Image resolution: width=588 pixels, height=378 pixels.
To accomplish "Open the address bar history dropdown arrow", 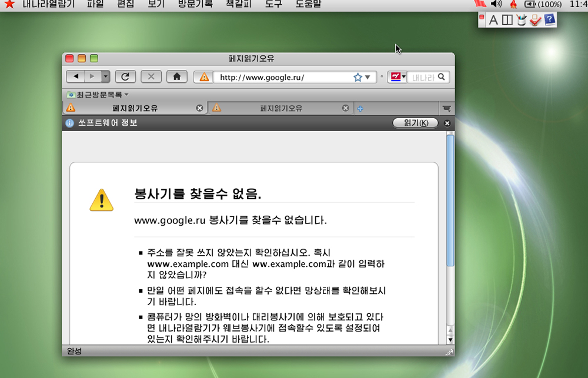I will tap(368, 77).
